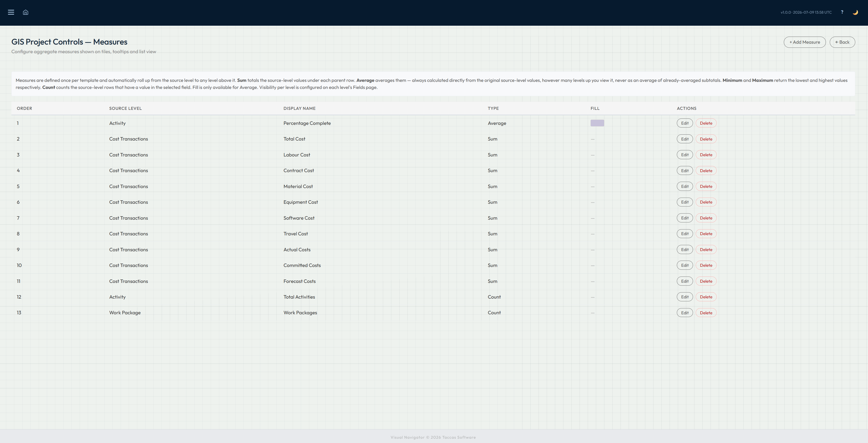Delete the Contract Cost measure
Screen dimensions: 868x443
[x=706, y=171]
